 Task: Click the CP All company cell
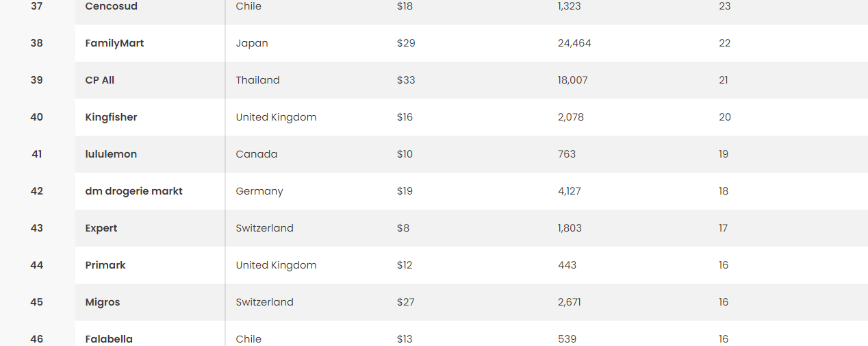point(100,80)
